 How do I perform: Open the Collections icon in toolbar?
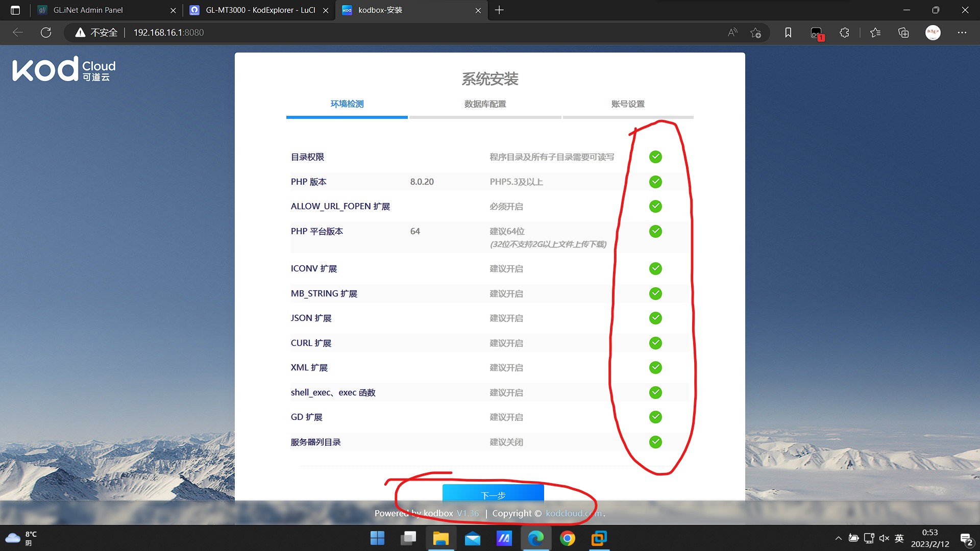pyautogui.click(x=903, y=33)
